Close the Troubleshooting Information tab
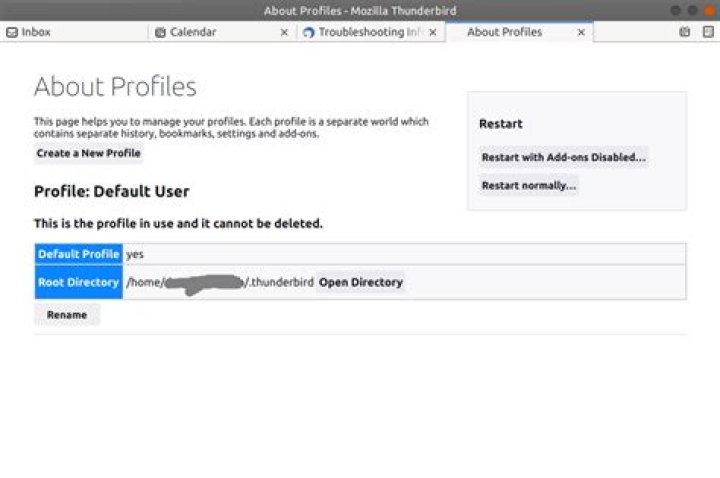720x478 pixels. point(433,33)
